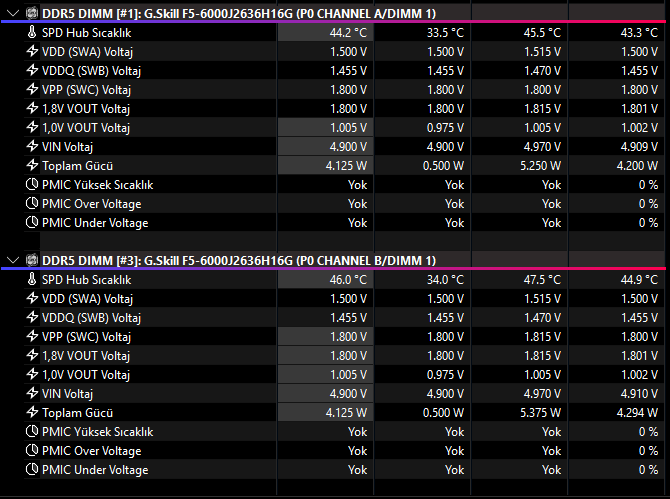This screenshot has height=499, width=670.
Task: Select the 47.5 °C temperature value
Action: [x=542, y=280]
